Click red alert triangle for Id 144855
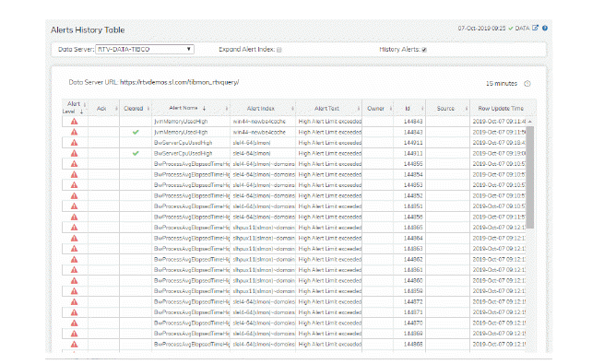 (75, 164)
